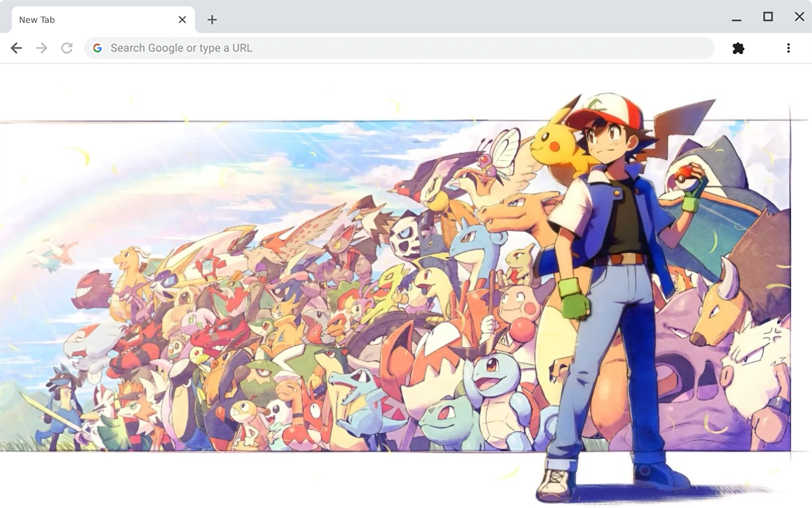Screen dimensions: 812x508
Task: Close the browser window
Action: [x=799, y=16]
